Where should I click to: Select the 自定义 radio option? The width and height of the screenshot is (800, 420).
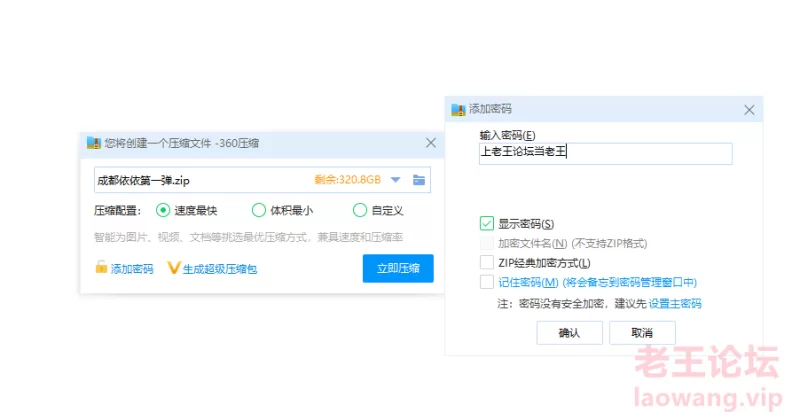coord(360,210)
